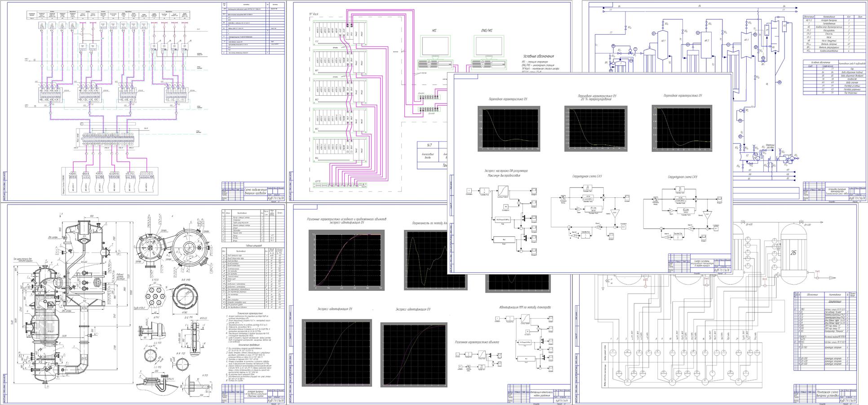This screenshot has height=405, width=868.
Task: Select 'Идентификация ММ по методу Алекперова' heading
Action: 525,308
